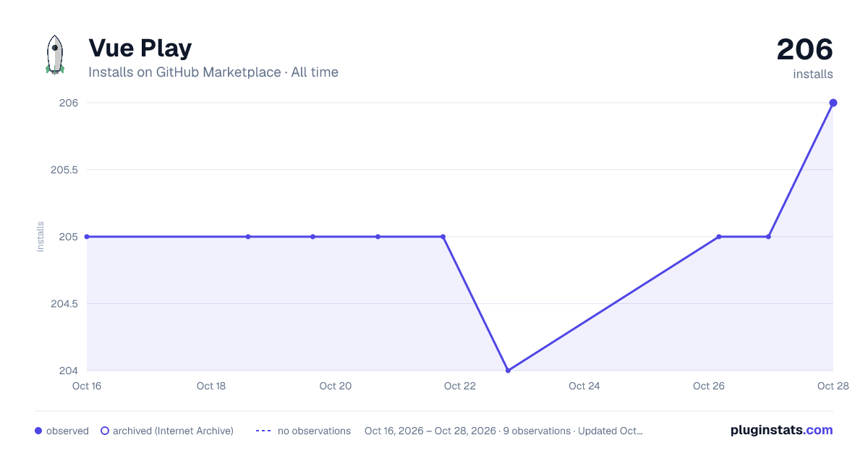
Task: Click the y-axis label 204
Action: (69, 371)
